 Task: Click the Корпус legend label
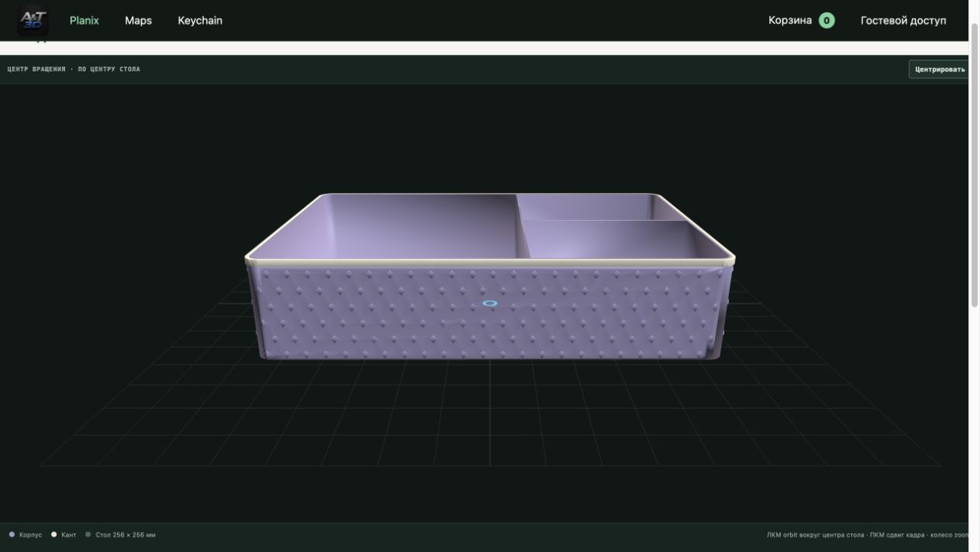[31, 535]
